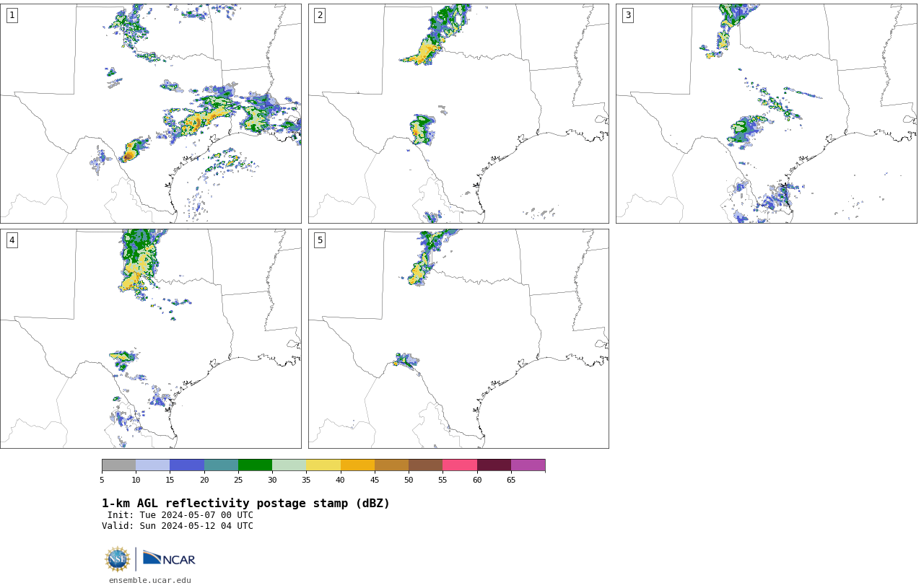
Task: Click the blue 15-20 dBZ color swatch
Action: click(x=187, y=465)
